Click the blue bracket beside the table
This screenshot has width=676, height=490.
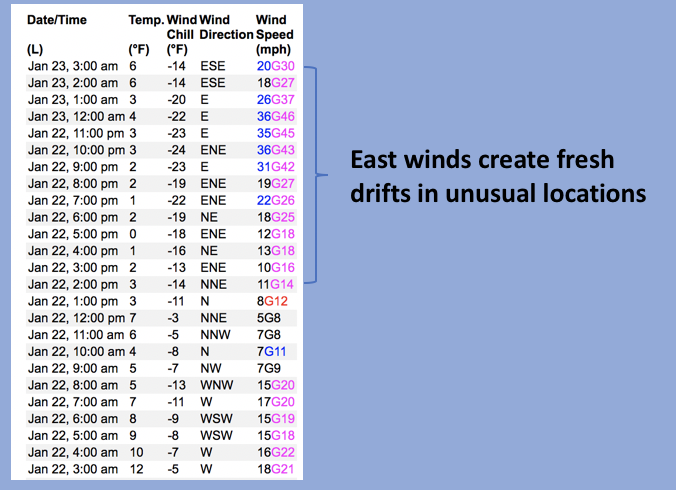pyautogui.click(x=316, y=175)
